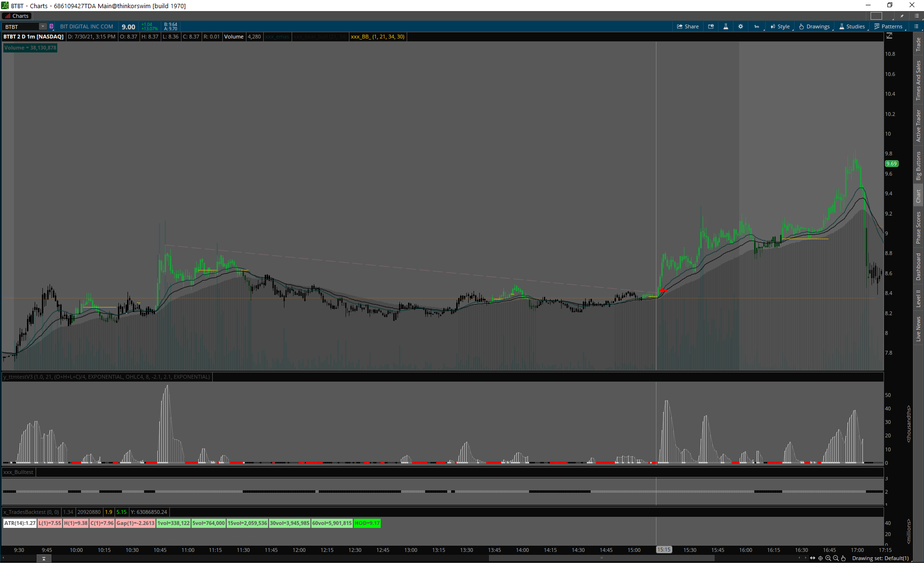Click the zoom in magnifier icon

pyautogui.click(x=828, y=558)
